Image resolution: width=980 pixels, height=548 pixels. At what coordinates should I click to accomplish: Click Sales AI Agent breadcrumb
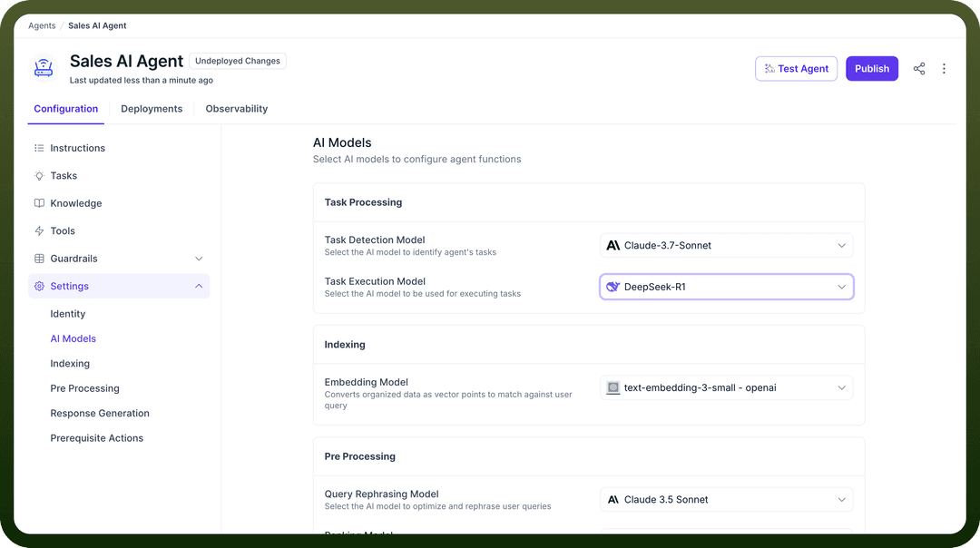point(97,25)
